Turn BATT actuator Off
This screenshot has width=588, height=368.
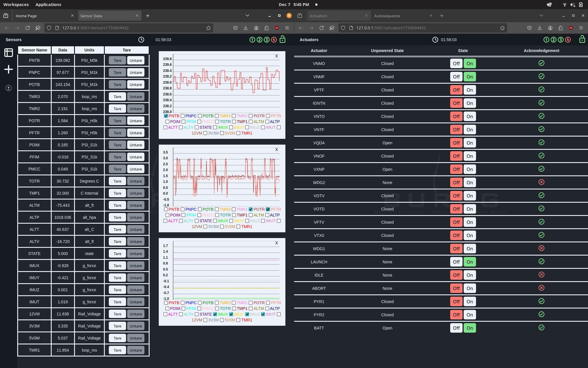point(456,328)
